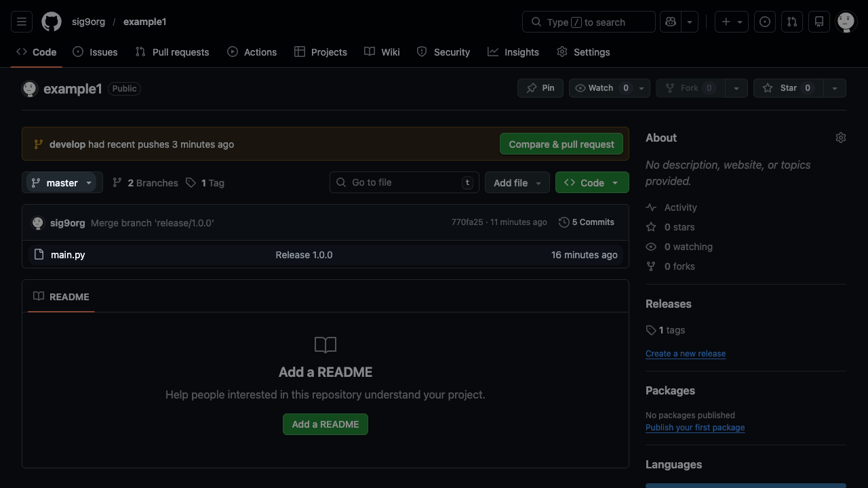
Task: Click the Go to file search field
Action: tap(404, 182)
